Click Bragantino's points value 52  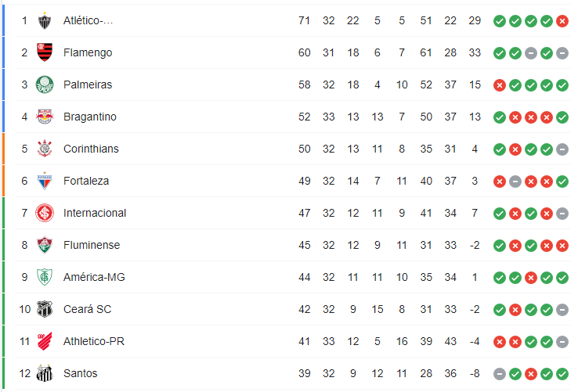[x=304, y=117]
